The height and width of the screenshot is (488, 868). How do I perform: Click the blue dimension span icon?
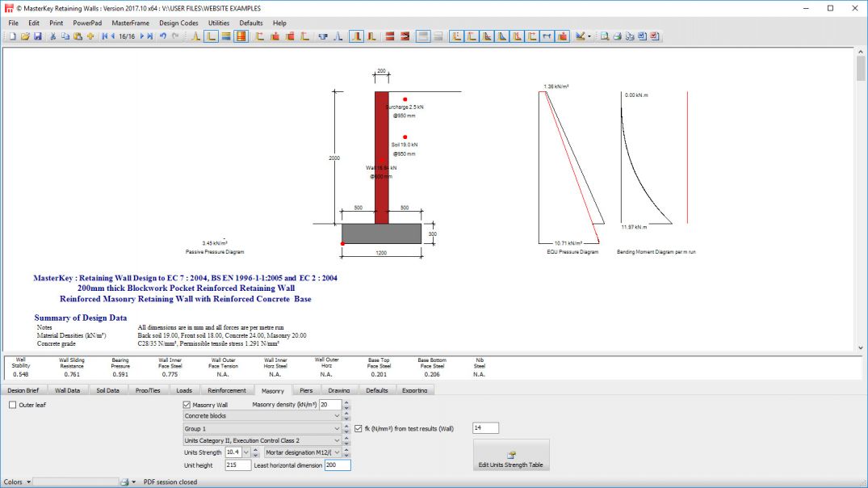(x=547, y=36)
